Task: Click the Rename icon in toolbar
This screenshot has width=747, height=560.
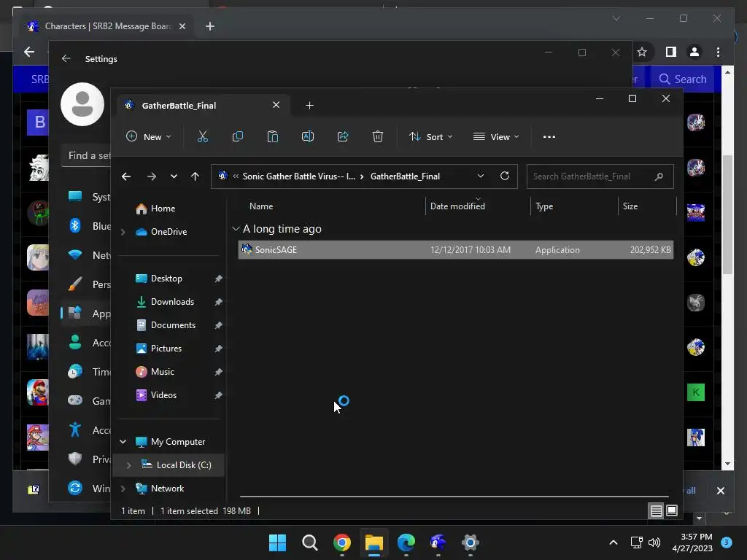Action: click(x=308, y=136)
